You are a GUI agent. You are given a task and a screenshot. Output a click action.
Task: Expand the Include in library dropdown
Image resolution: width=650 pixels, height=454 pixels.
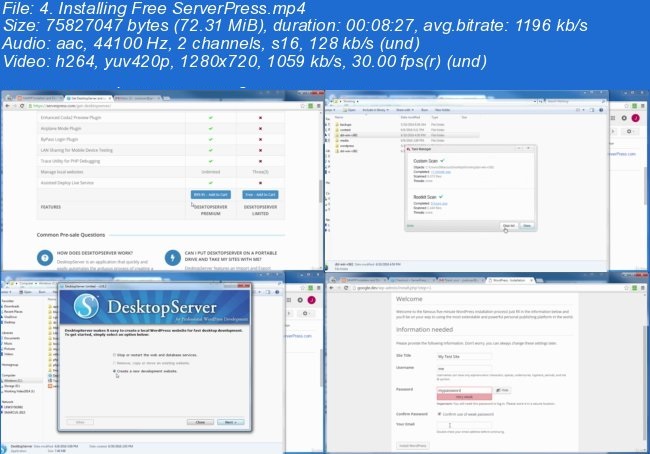376,110
